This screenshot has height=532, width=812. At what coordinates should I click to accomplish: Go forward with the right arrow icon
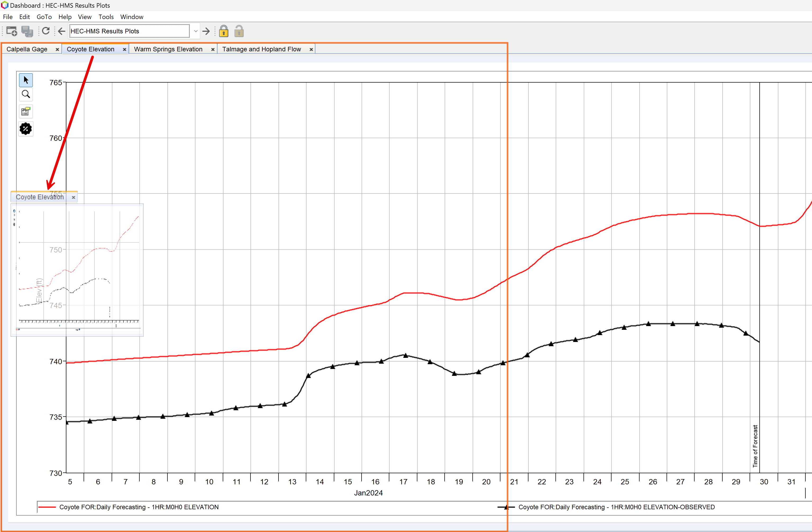pos(206,31)
